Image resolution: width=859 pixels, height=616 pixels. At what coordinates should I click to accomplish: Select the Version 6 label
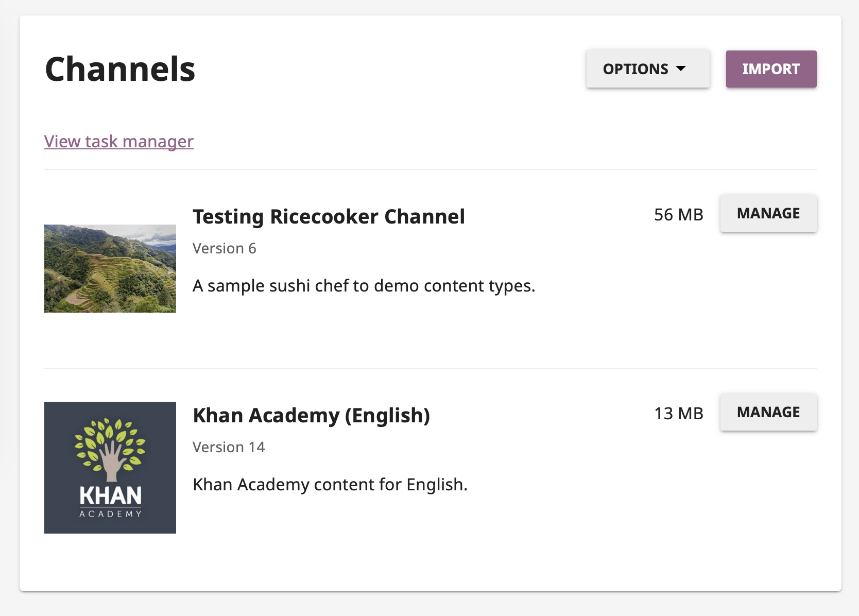225,248
